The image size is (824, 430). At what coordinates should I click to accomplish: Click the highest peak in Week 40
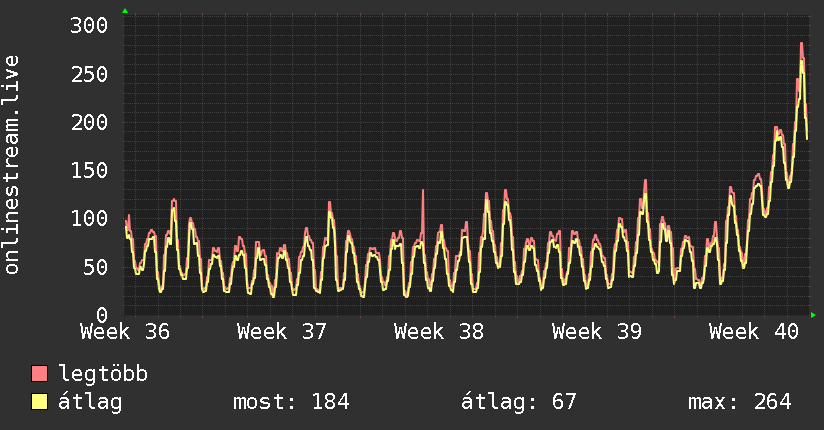click(801, 44)
